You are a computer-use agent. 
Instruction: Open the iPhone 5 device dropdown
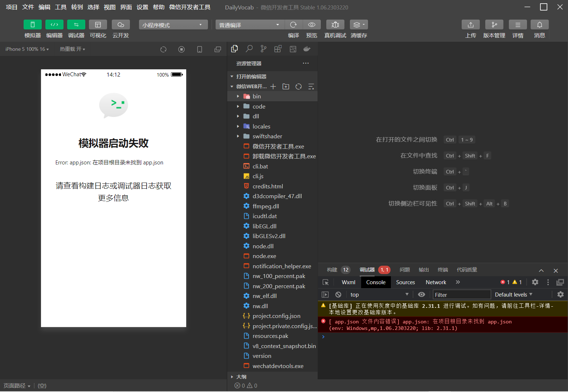tap(27, 49)
